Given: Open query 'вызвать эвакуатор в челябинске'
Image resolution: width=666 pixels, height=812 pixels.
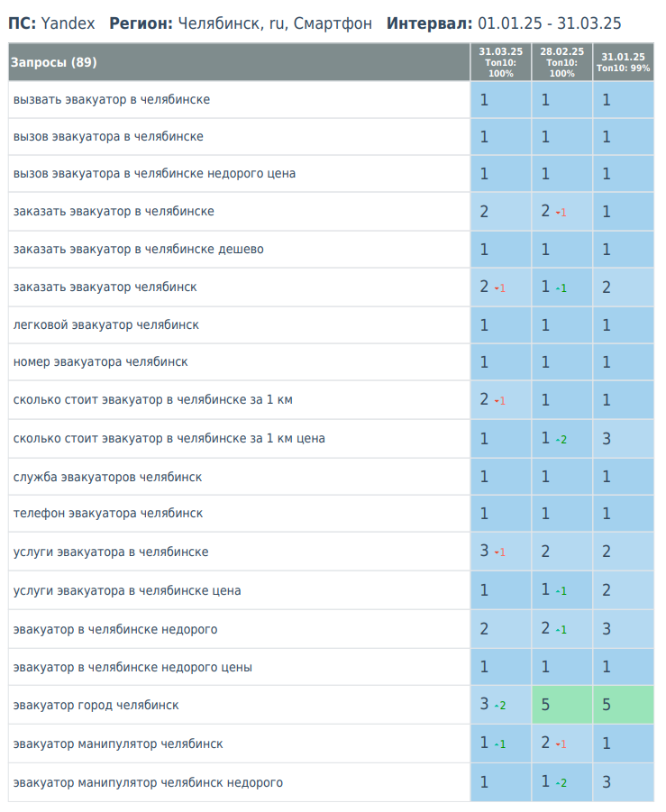Looking at the screenshot, I should click(x=112, y=99).
